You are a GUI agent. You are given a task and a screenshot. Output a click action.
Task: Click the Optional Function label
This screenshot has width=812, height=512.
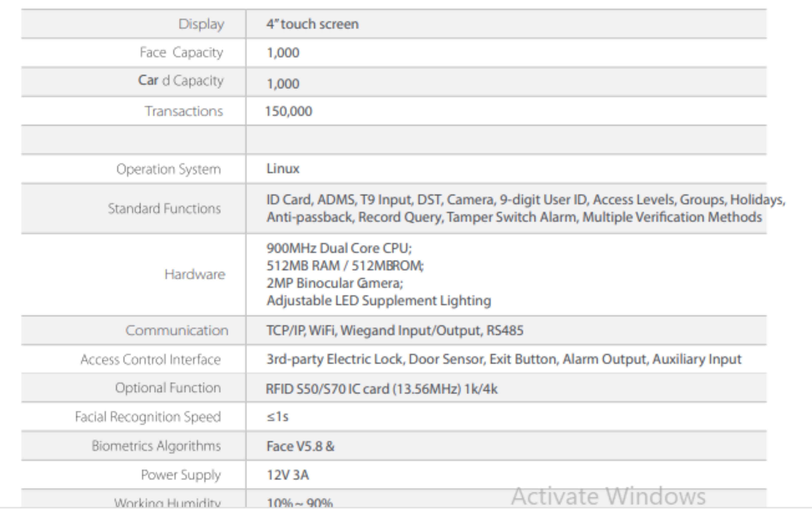(168, 388)
